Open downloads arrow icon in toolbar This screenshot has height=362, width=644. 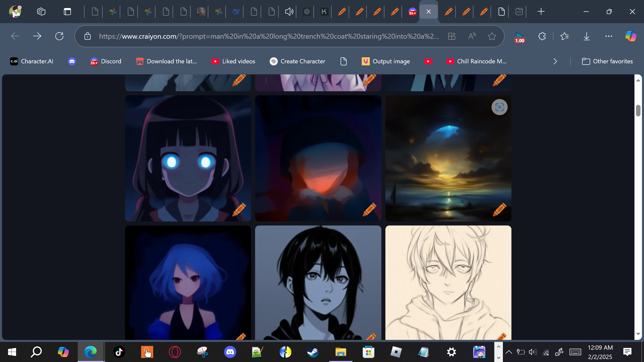click(x=586, y=36)
